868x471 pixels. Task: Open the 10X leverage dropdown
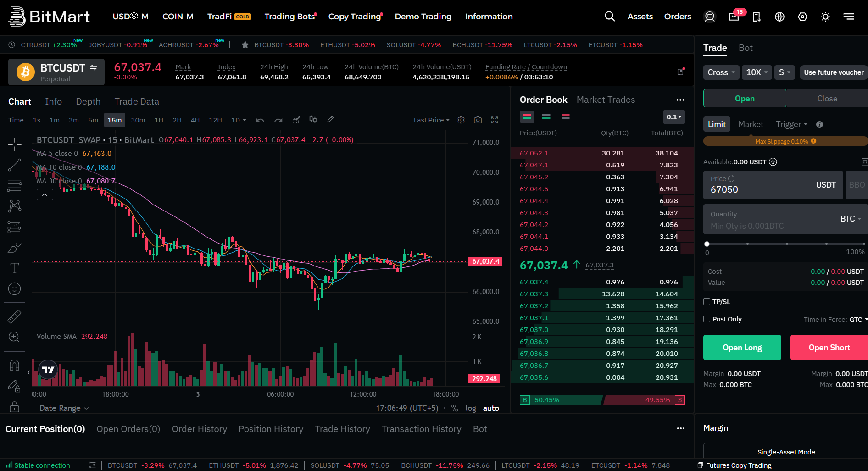coord(757,72)
